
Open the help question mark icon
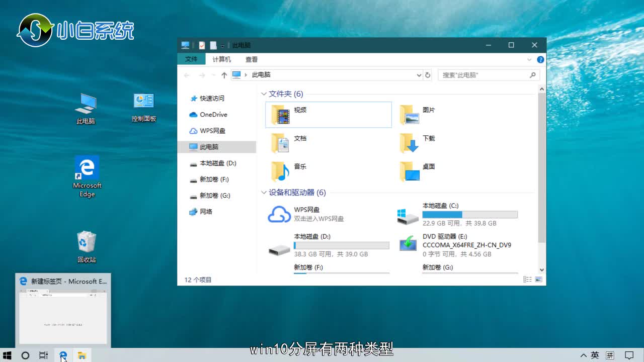pos(539,59)
